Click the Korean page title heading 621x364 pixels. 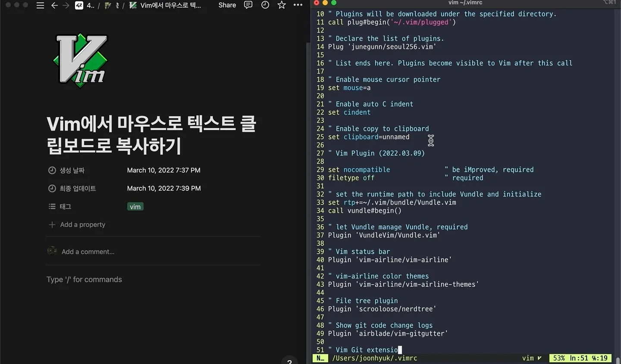click(151, 135)
